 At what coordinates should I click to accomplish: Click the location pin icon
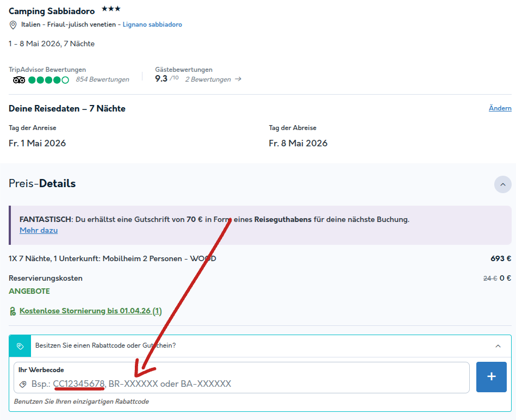coord(13,25)
